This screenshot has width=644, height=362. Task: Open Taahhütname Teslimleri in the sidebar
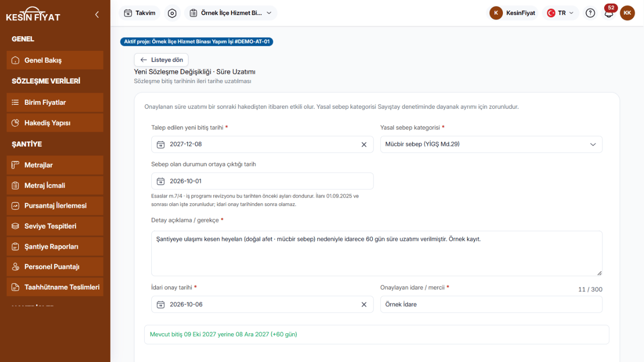coord(55,287)
